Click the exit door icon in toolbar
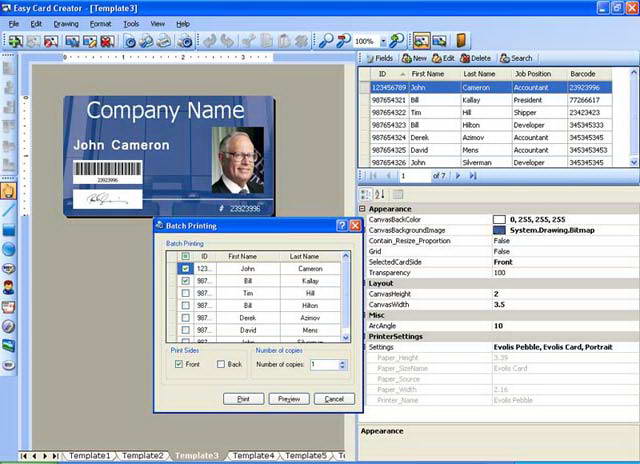Screen dimensions: 640x464 pyautogui.click(x=461, y=40)
